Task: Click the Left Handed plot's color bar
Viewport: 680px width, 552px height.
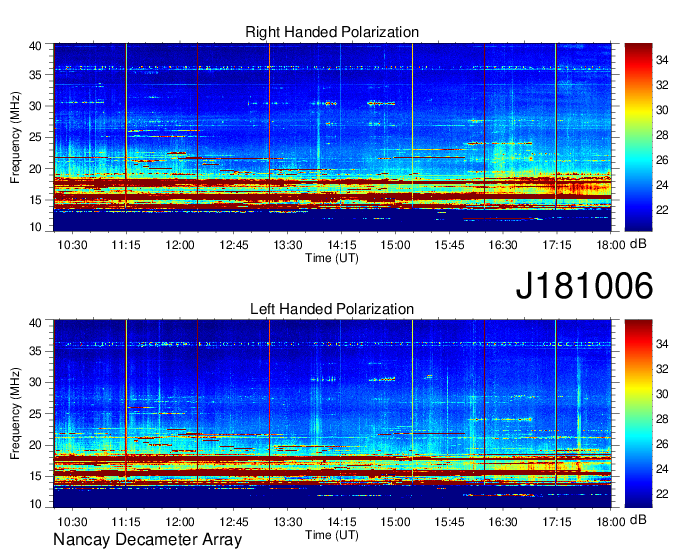Action: coord(638,413)
